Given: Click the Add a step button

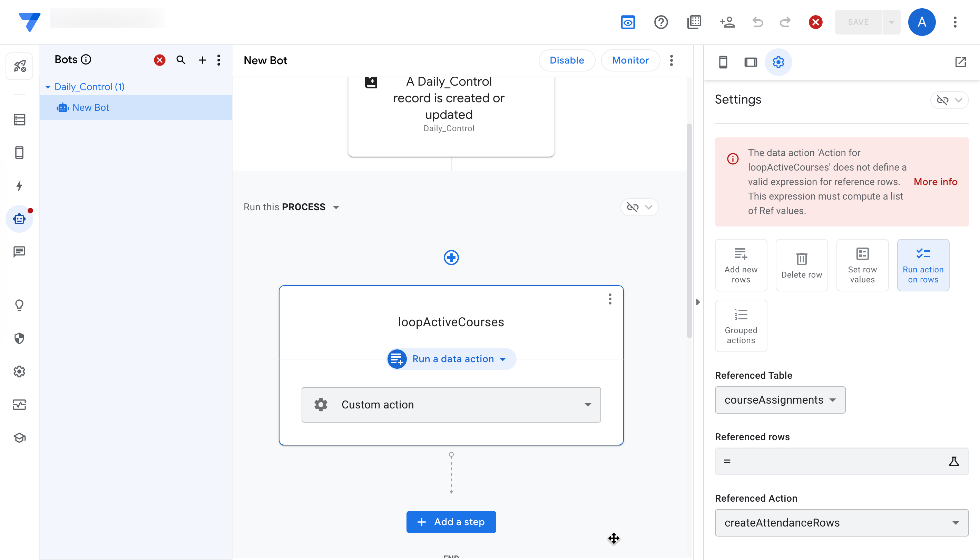Looking at the screenshot, I should click(x=451, y=522).
